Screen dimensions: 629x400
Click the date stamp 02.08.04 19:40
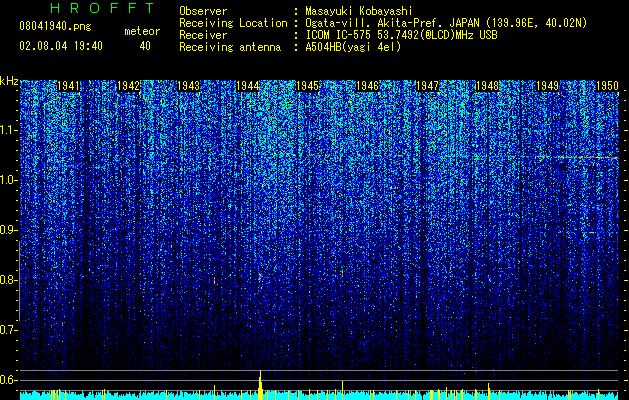click(61, 46)
